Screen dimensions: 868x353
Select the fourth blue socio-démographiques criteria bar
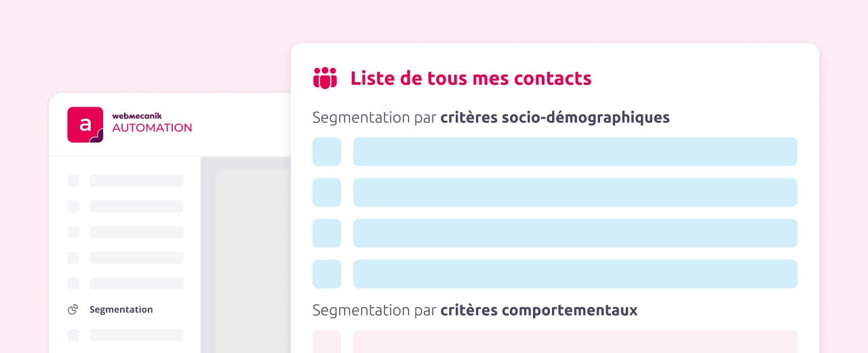tap(575, 274)
